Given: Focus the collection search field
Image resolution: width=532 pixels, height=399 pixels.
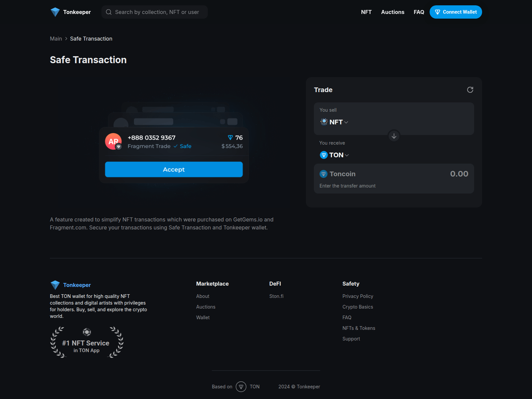Looking at the screenshot, I should point(157,12).
